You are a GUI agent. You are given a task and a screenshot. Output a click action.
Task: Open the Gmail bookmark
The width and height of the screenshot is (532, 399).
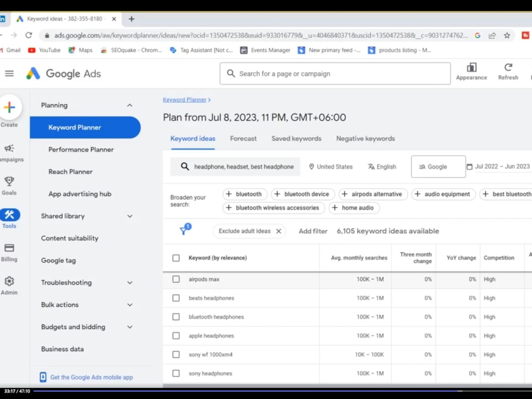[10, 50]
